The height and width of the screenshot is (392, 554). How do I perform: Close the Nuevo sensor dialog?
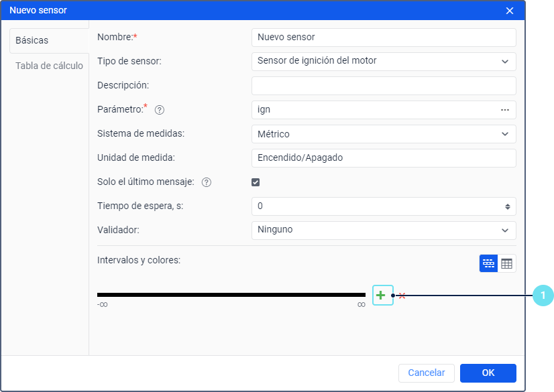click(x=510, y=11)
